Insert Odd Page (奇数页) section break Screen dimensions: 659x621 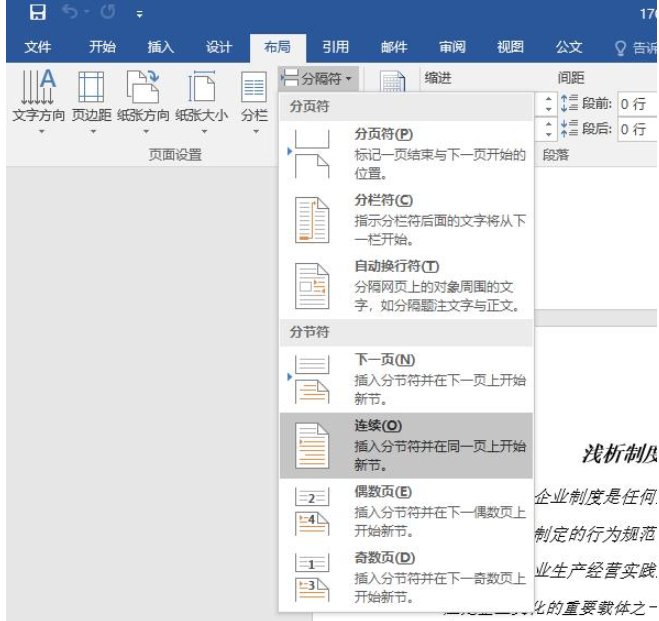point(406,574)
